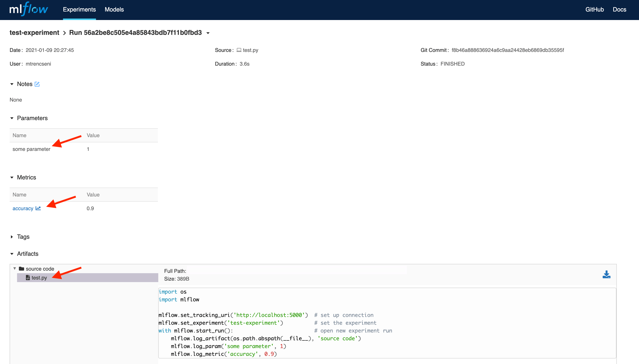Open the Experiments tab
The image size is (639, 364).
(79, 9)
